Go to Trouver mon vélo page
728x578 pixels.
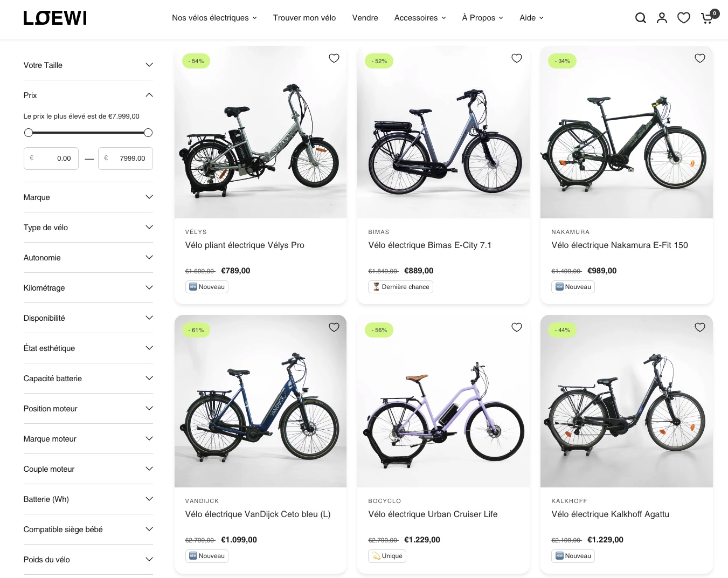tap(304, 18)
